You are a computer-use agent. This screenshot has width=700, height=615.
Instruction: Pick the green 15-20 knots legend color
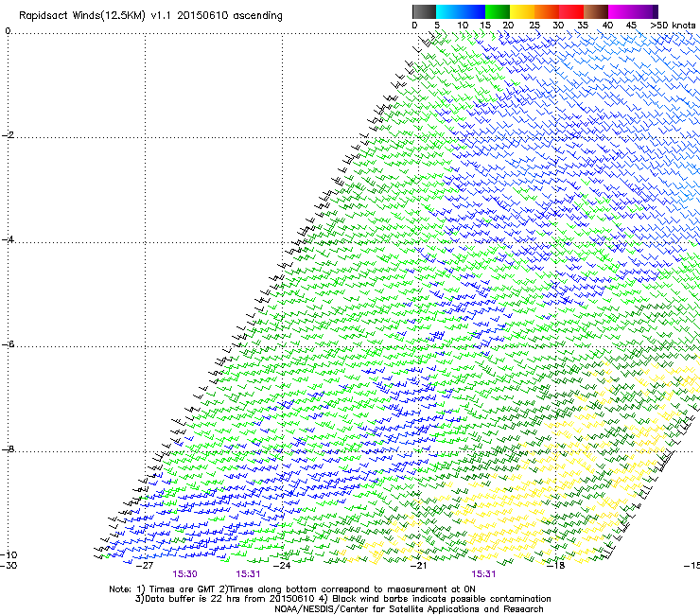click(498, 11)
